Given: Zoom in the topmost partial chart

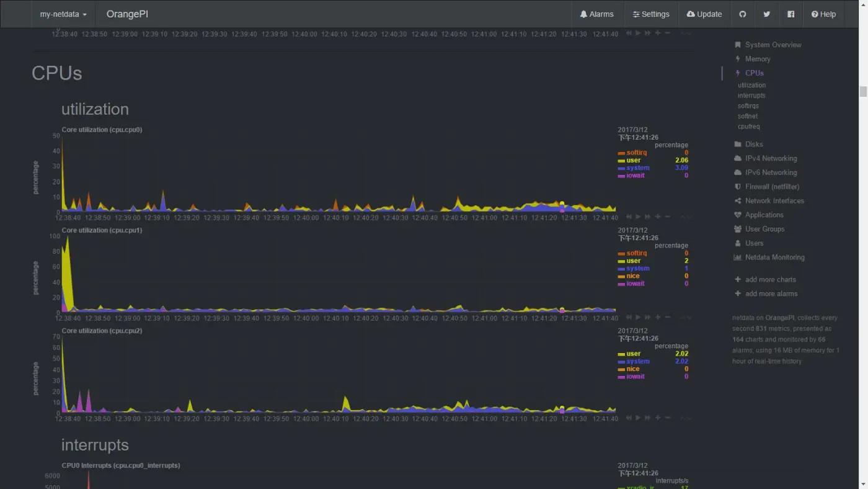Looking at the screenshot, I should [x=658, y=33].
